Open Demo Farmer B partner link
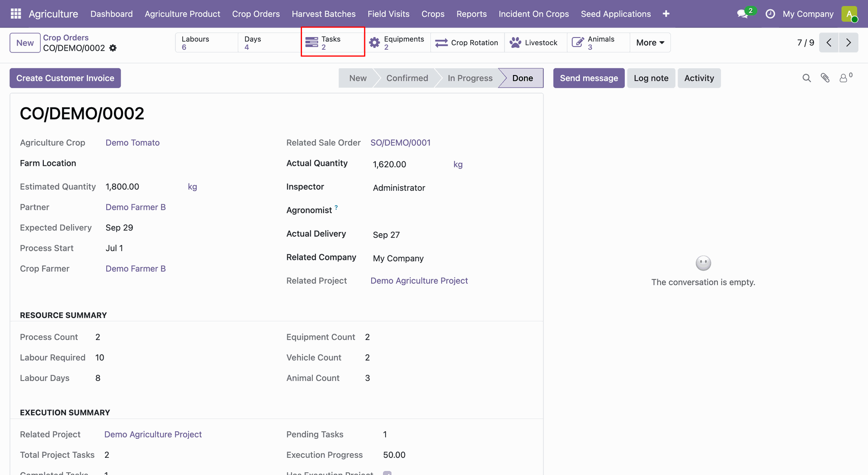868x475 pixels. point(136,207)
